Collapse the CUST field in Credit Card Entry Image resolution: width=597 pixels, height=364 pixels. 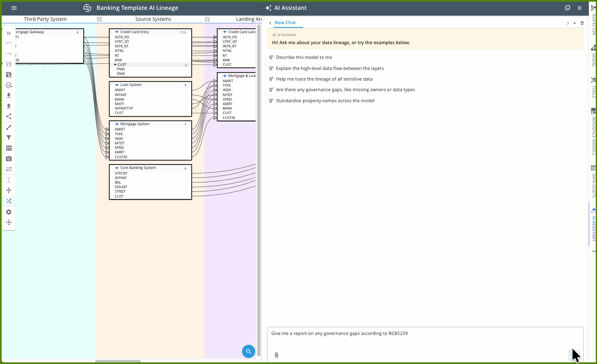coord(116,64)
